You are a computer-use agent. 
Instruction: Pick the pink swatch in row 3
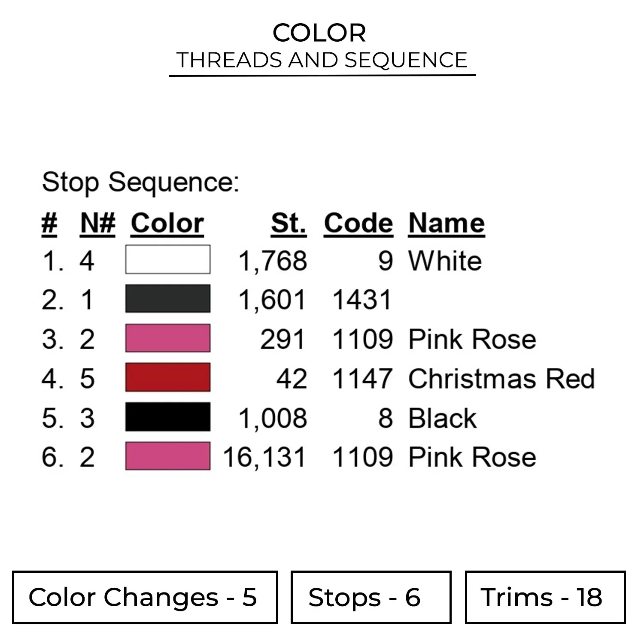pos(167,338)
